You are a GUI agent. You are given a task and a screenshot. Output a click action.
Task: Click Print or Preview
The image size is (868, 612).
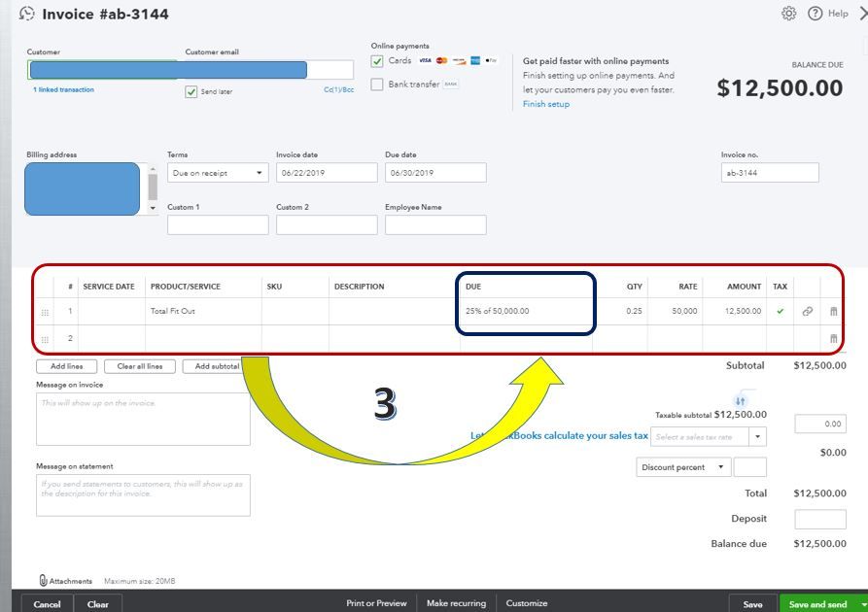(376, 603)
